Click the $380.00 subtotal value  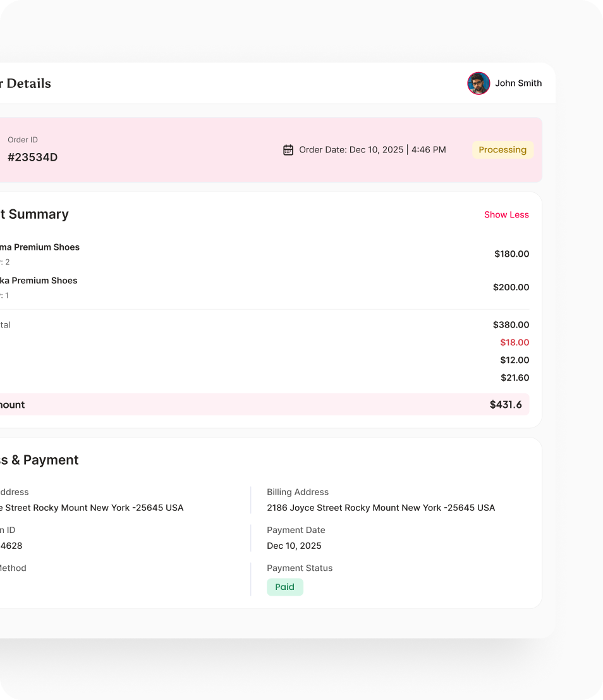tap(511, 324)
